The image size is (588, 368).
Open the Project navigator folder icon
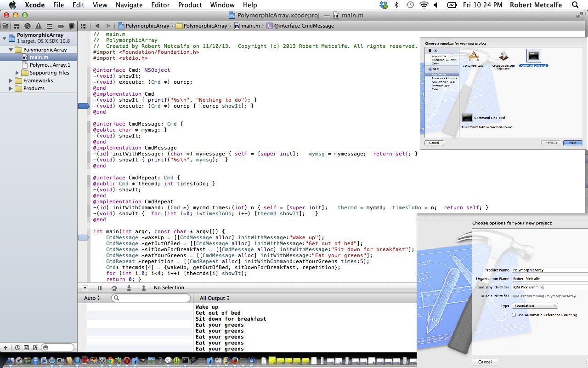point(5,26)
